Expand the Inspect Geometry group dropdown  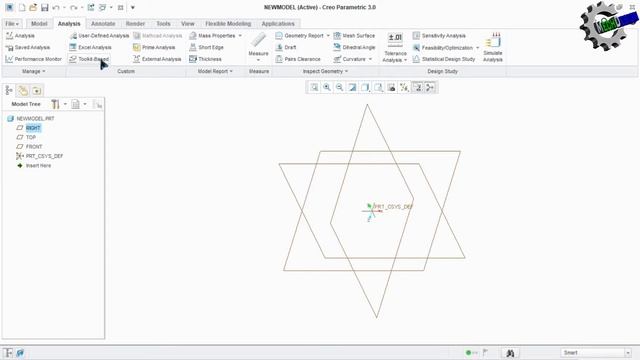tap(325, 71)
